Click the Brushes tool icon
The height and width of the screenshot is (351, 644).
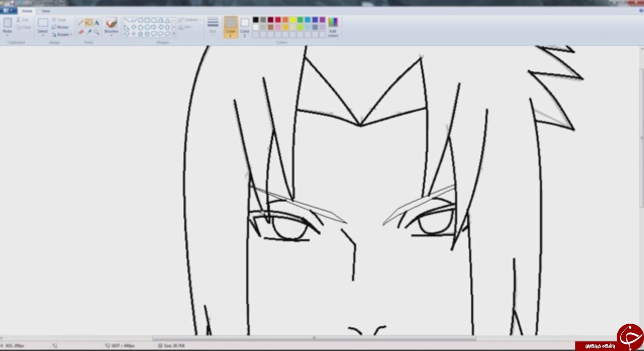pyautogui.click(x=111, y=23)
